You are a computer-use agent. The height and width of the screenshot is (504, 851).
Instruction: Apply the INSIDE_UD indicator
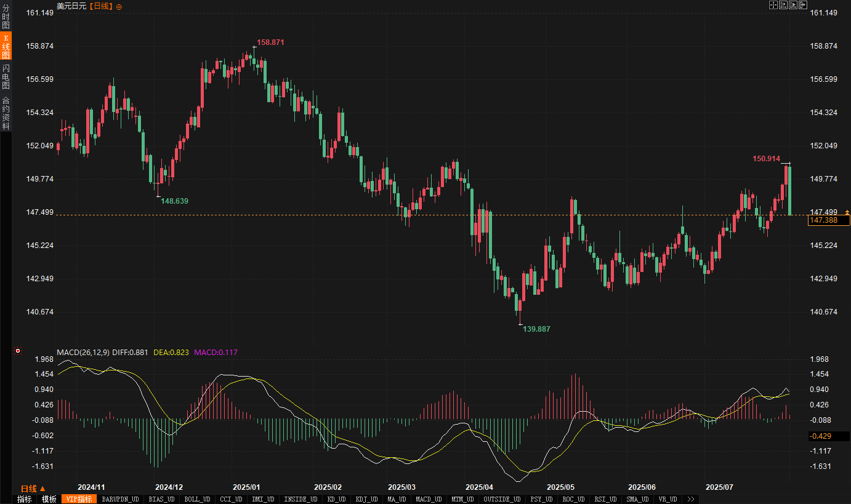coord(301,499)
